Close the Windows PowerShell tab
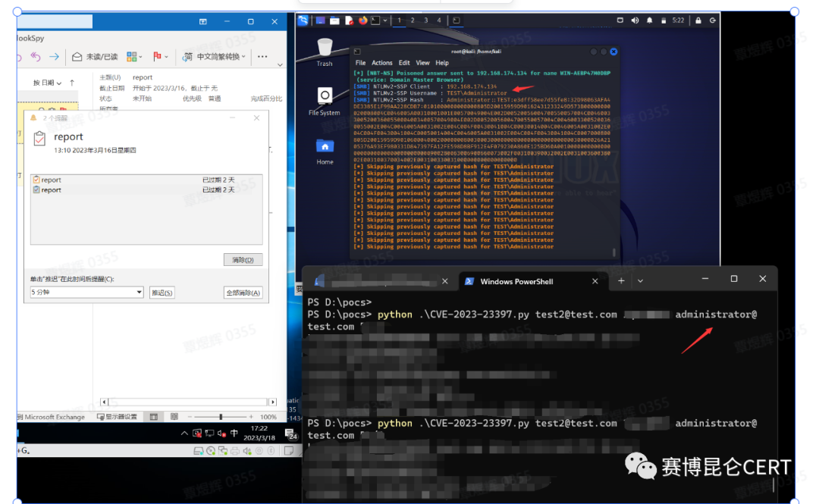 pos(595,281)
